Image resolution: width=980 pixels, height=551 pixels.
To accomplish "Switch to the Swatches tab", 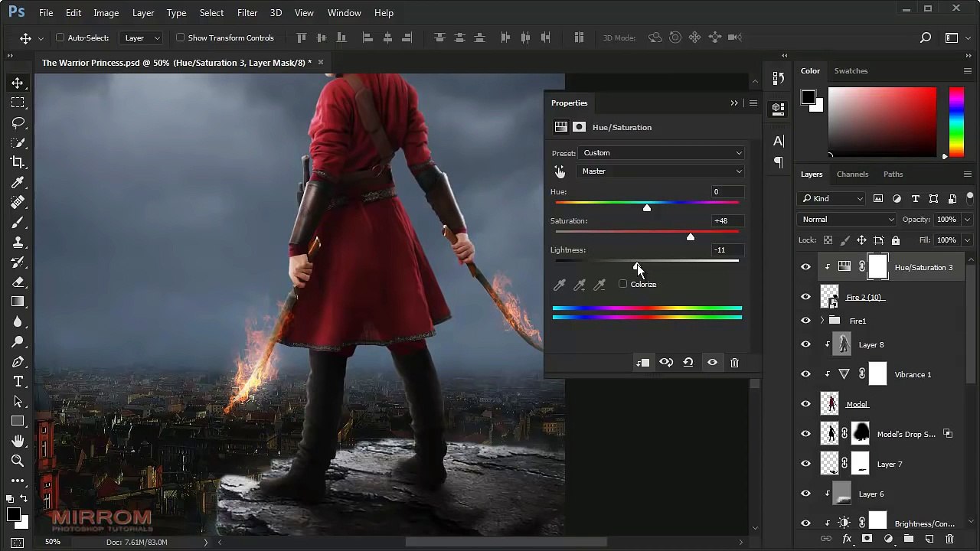I will 851,71.
